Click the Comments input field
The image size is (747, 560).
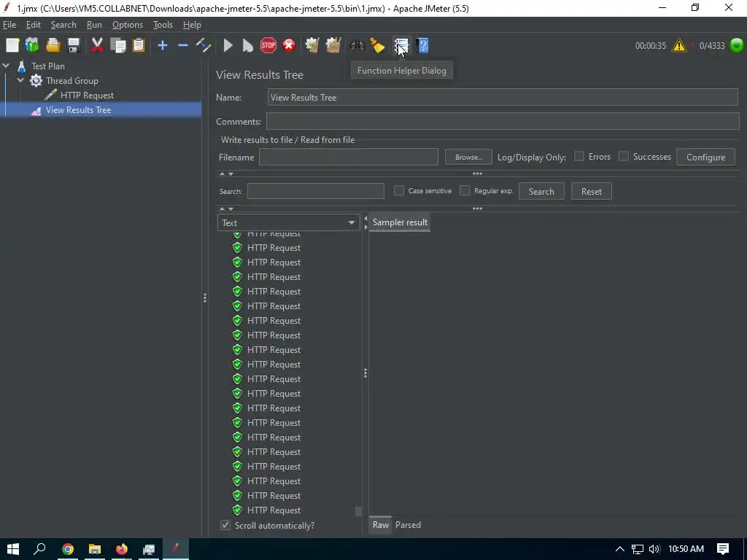pyautogui.click(x=503, y=122)
